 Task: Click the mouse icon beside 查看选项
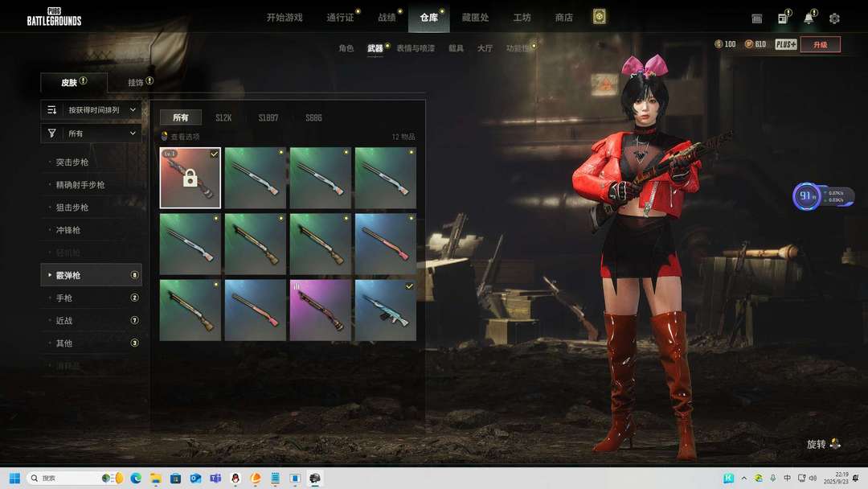point(165,136)
